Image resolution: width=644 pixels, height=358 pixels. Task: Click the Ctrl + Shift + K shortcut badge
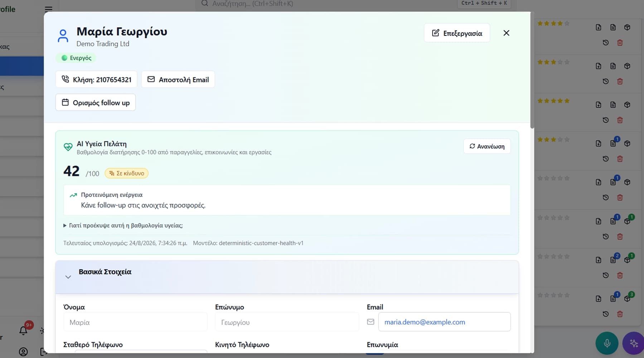click(484, 4)
